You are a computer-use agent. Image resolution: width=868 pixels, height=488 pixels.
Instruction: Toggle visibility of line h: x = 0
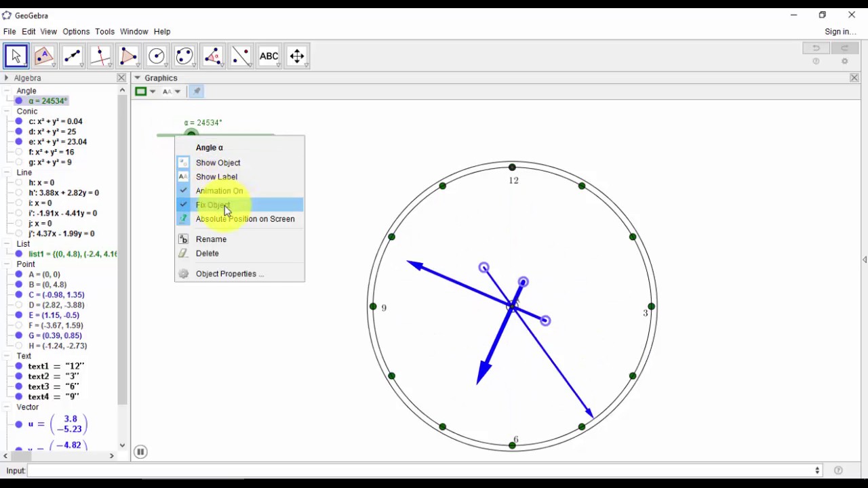point(19,182)
